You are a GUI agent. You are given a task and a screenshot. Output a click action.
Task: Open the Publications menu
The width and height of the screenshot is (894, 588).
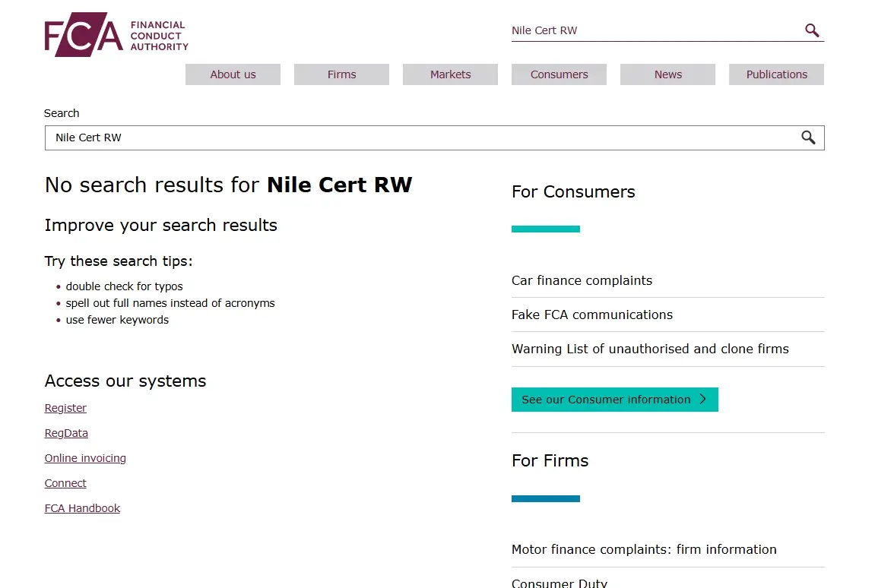pyautogui.click(x=776, y=74)
